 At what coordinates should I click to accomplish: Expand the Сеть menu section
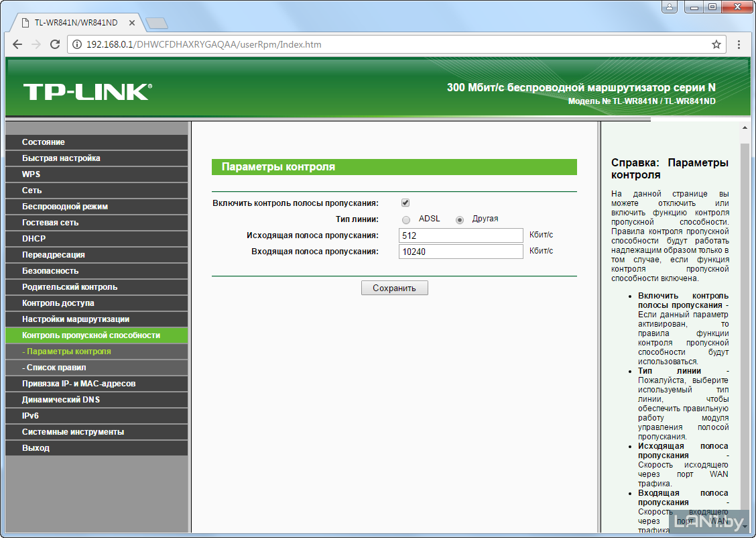(97, 190)
